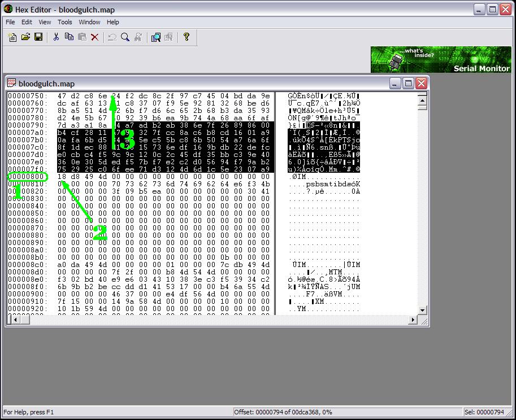Click the greyed-out Paste clipboard icon
The width and height of the screenshot is (516, 420).
point(82,37)
